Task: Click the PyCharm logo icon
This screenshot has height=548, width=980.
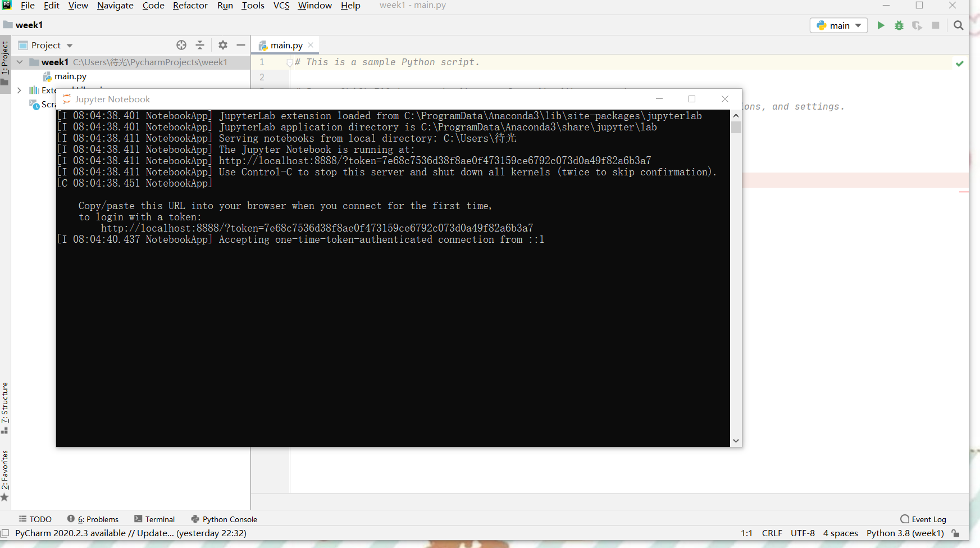Action: pos(7,5)
